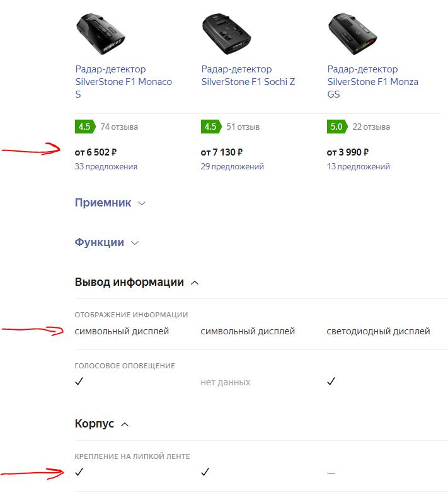Collapse the Вывод информации section

click(x=137, y=282)
